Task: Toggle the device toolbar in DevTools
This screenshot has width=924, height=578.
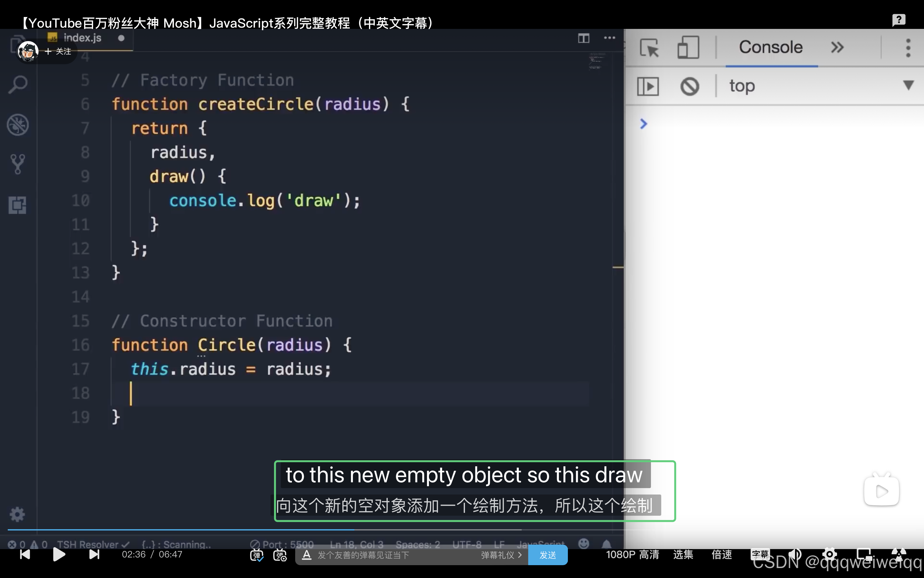Action: coord(688,48)
